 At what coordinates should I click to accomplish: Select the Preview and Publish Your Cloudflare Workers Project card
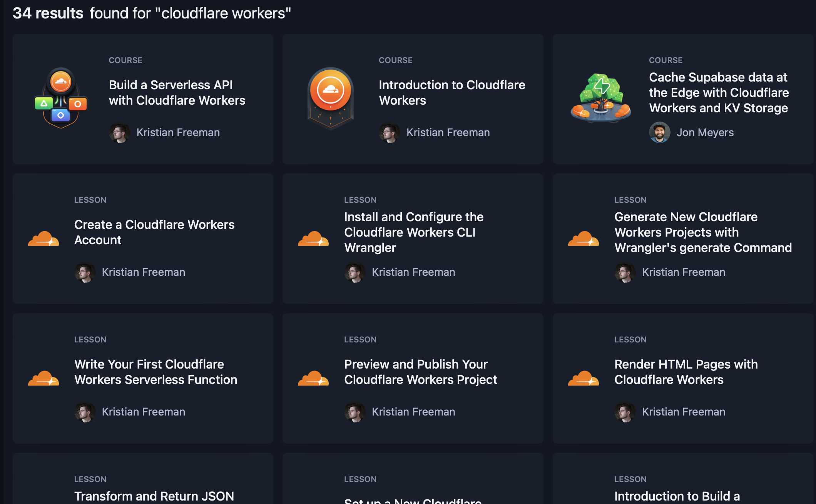coord(420,372)
